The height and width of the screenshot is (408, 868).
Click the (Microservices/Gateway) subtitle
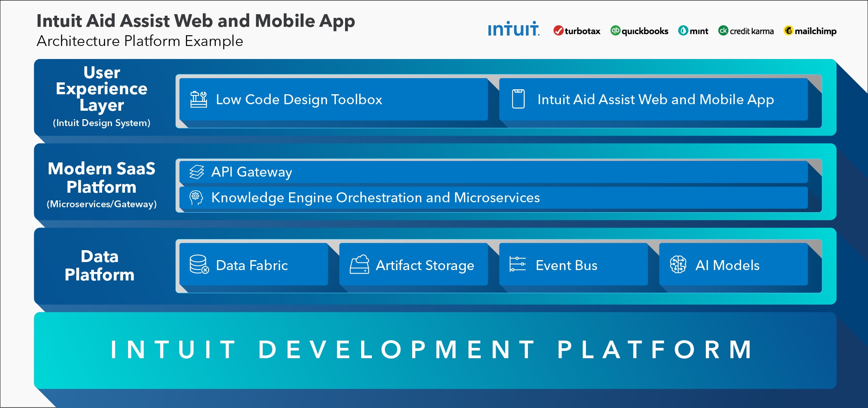click(102, 204)
